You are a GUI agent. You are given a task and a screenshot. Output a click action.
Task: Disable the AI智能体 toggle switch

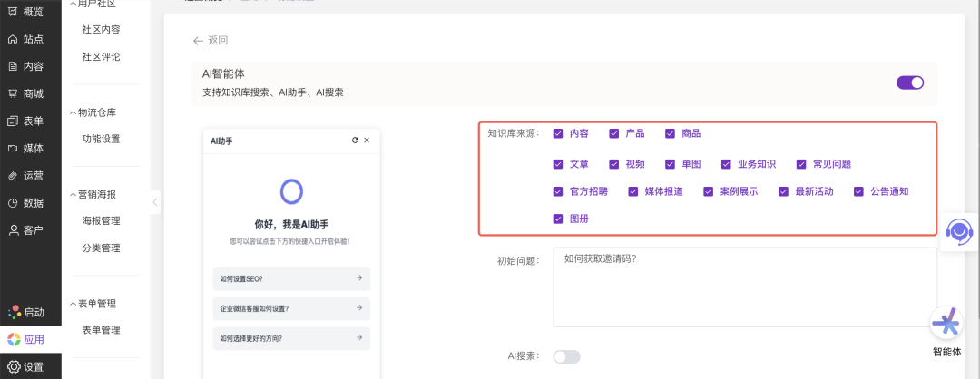(x=909, y=83)
